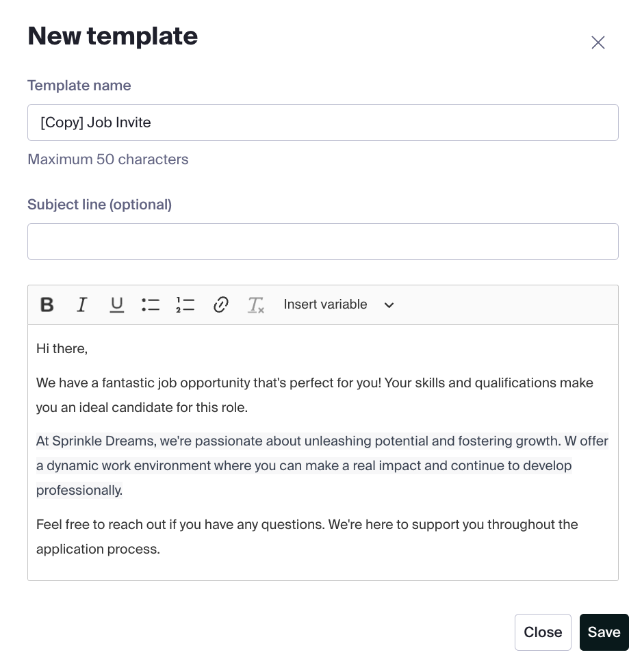
Task: Click the Subject line (optional) label
Action: 99,205
